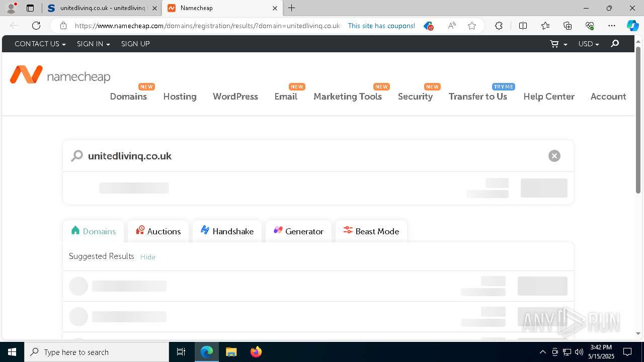
Task: Expand the SIGN IN dropdown
Action: point(93,44)
